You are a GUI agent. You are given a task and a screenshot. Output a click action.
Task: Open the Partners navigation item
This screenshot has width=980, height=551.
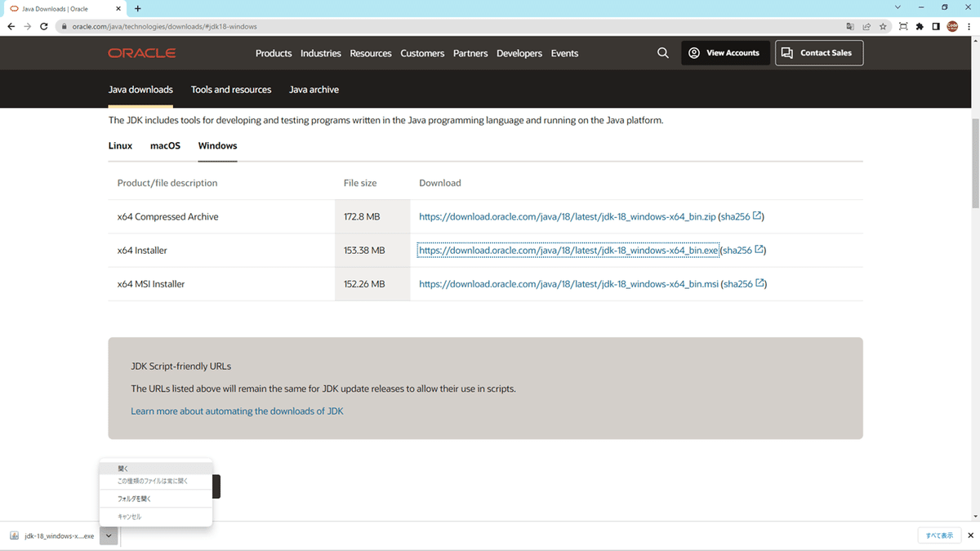click(470, 53)
